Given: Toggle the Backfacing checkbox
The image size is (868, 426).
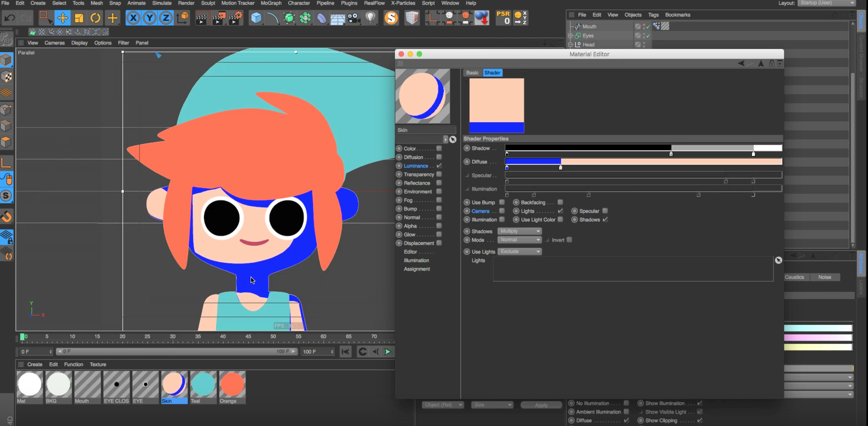Looking at the screenshot, I should pyautogui.click(x=560, y=202).
